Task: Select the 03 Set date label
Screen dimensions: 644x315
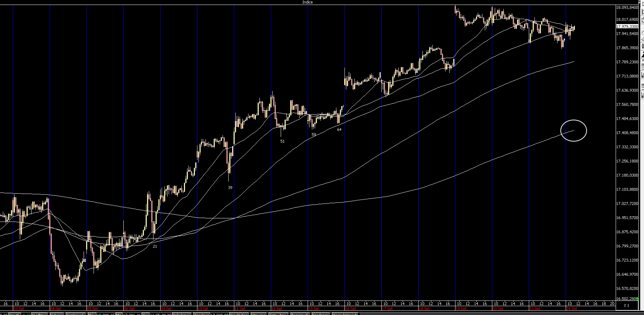Action: click(x=18, y=309)
